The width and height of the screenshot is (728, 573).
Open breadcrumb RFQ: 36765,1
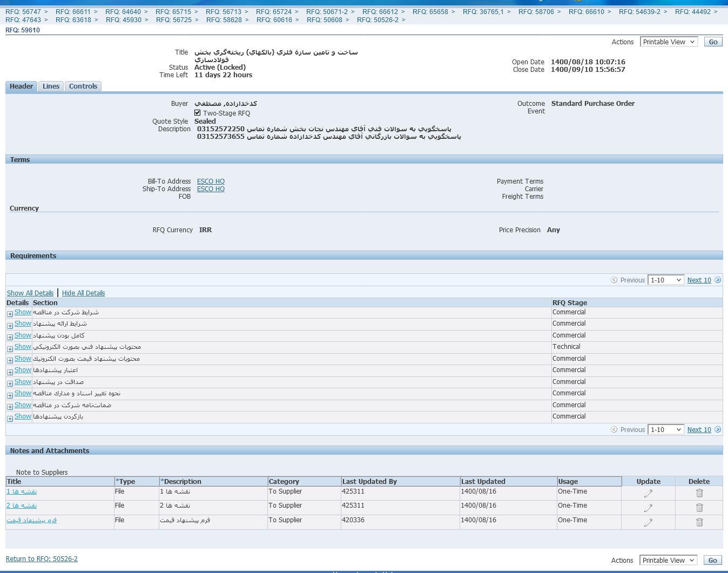pyautogui.click(x=483, y=11)
